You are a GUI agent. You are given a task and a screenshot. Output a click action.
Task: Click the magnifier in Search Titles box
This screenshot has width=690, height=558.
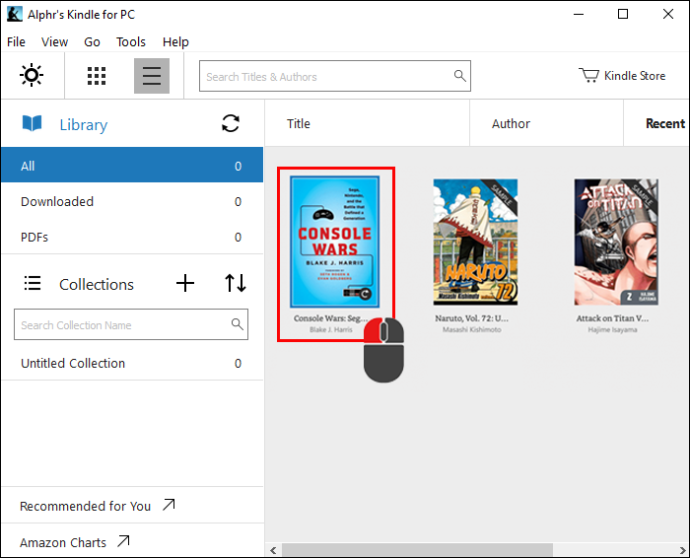[x=460, y=76]
